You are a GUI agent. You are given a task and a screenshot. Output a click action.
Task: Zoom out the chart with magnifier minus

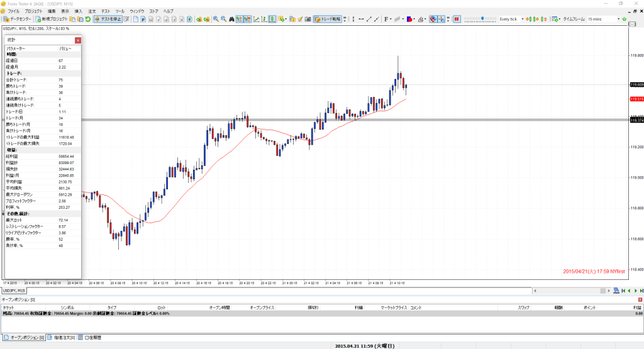[223, 19]
